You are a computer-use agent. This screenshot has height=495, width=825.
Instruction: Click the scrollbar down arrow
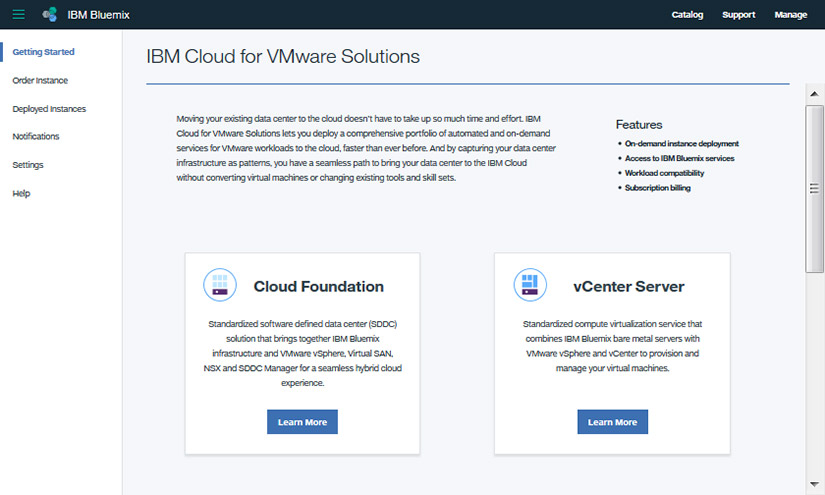pyautogui.click(x=814, y=484)
